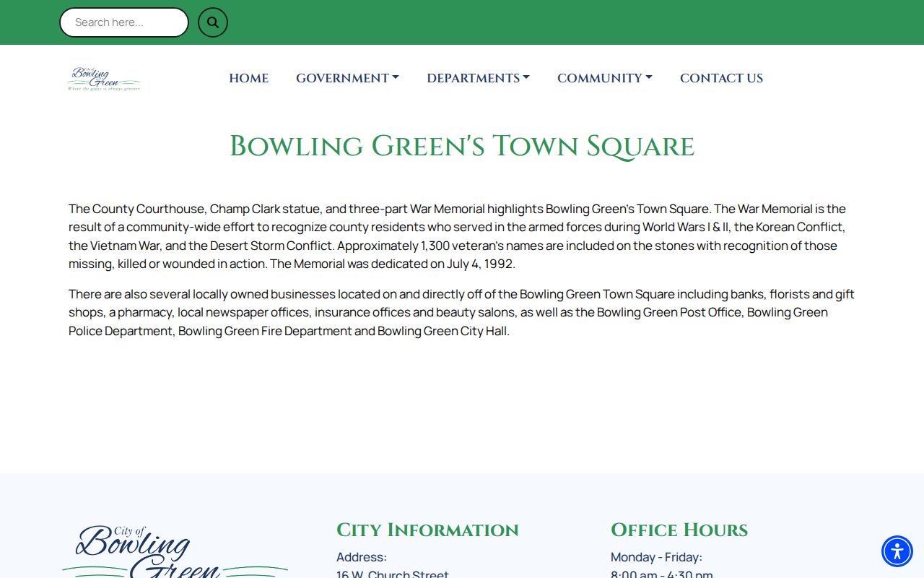Open the Contact Us page link
Screen dimensions: 924x578
click(x=721, y=78)
